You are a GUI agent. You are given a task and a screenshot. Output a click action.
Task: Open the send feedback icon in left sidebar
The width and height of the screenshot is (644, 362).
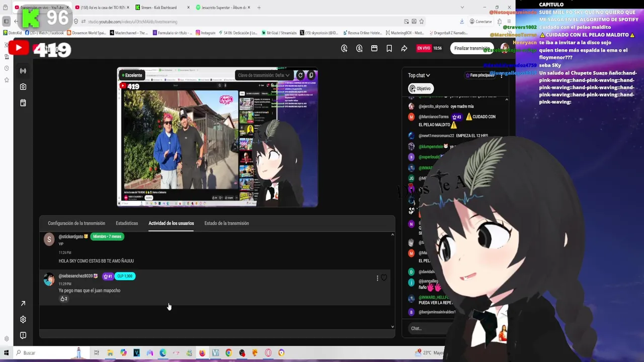click(23, 335)
